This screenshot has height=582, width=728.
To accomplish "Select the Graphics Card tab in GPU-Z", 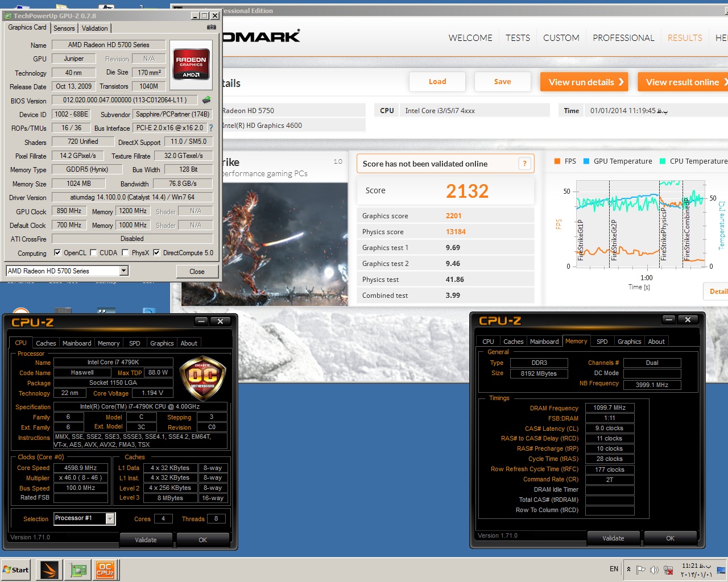I will pos(27,27).
